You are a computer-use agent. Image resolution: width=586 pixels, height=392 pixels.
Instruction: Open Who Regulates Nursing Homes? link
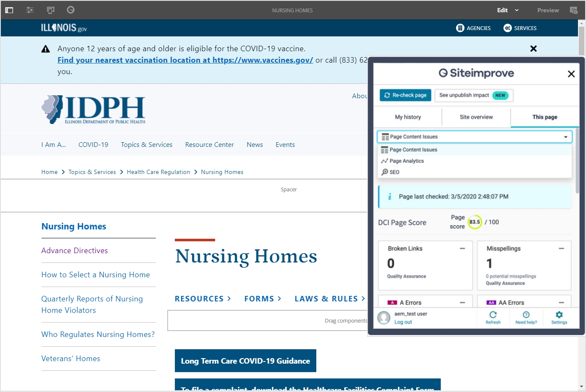coord(98,334)
